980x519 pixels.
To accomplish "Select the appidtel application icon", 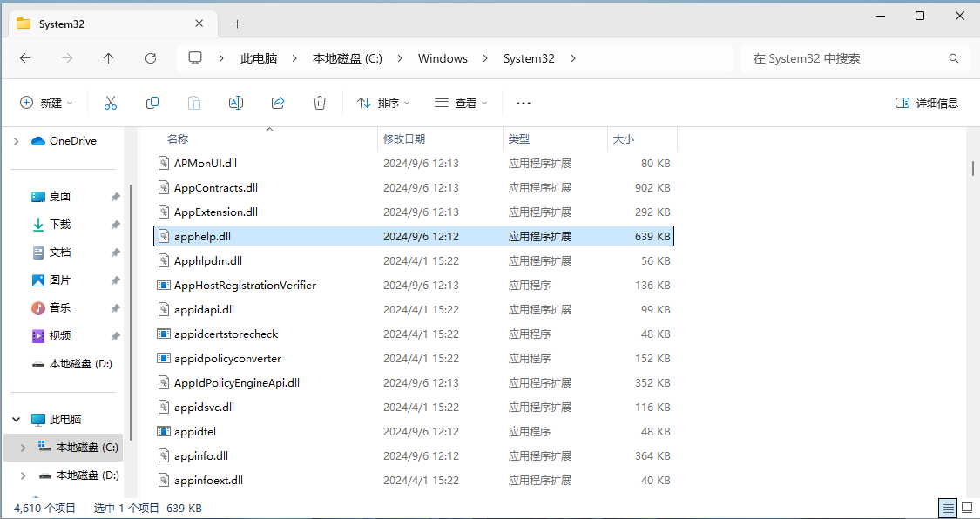I will click(x=163, y=431).
